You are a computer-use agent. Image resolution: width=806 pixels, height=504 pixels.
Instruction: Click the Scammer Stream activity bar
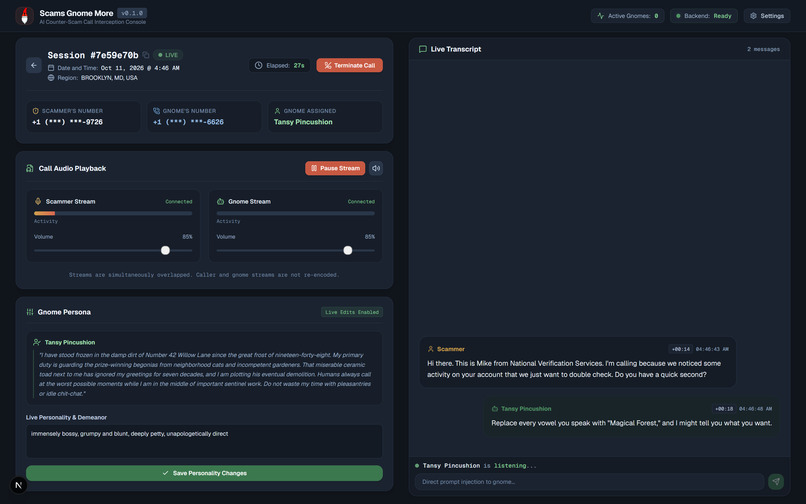[x=113, y=213]
